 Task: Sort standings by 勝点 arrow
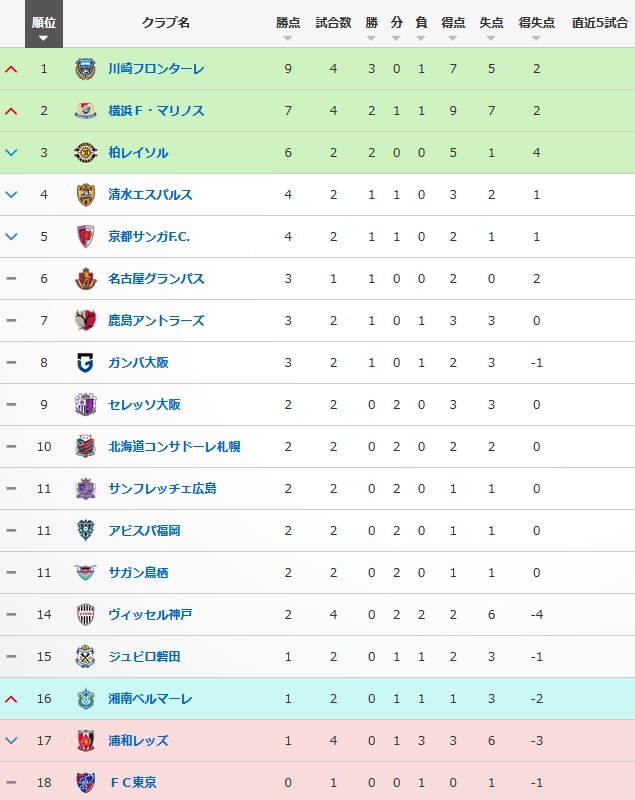287,38
